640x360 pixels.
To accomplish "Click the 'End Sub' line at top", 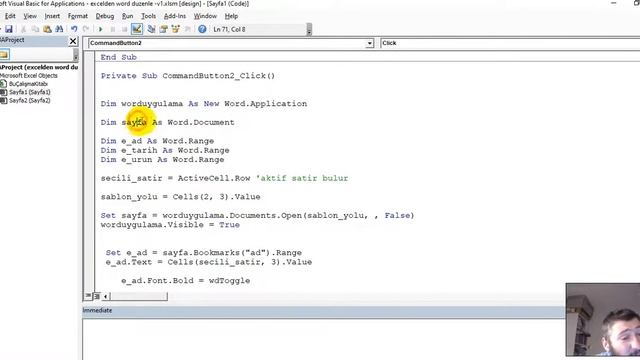I will tap(118, 57).
